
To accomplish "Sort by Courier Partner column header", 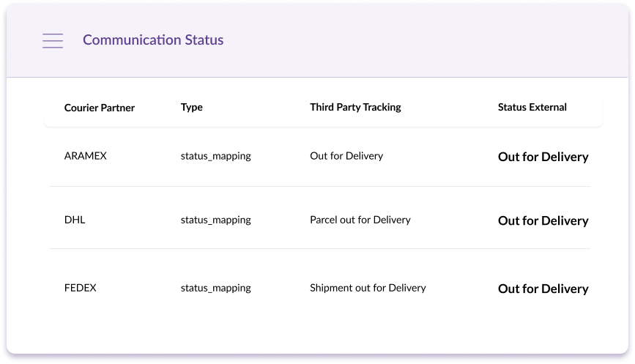I will click(100, 108).
